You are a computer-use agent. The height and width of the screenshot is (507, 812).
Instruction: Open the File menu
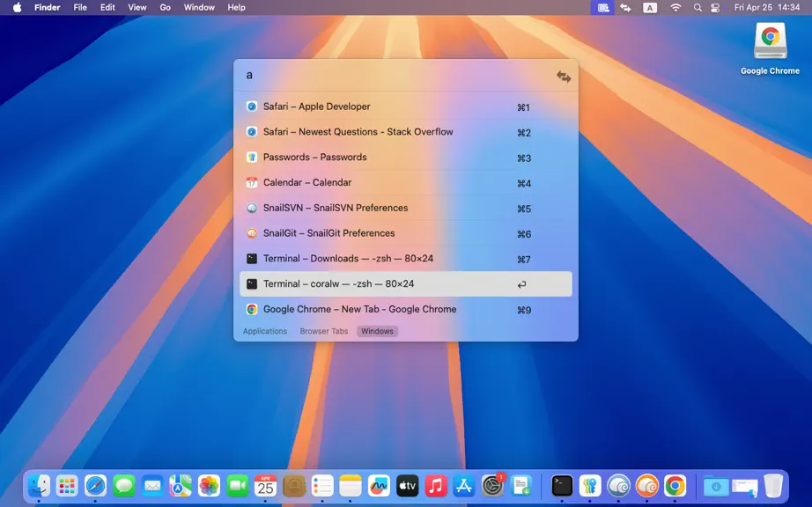pyautogui.click(x=80, y=7)
